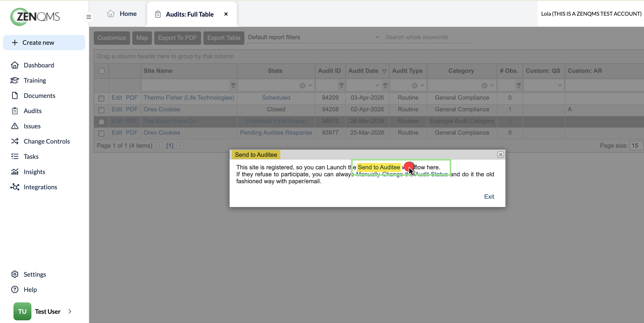Check the Closed Oreo Cookies row checkbox
This screenshot has height=323, width=644.
[x=101, y=110]
